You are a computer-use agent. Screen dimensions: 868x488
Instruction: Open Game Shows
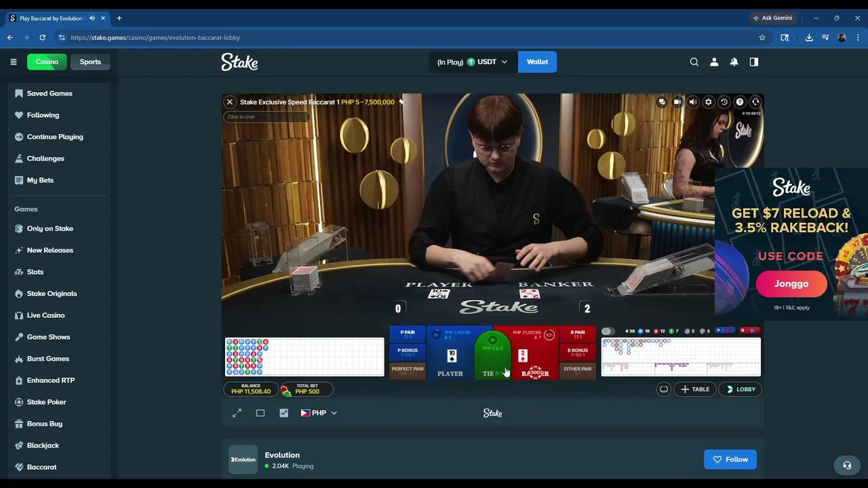point(59,337)
